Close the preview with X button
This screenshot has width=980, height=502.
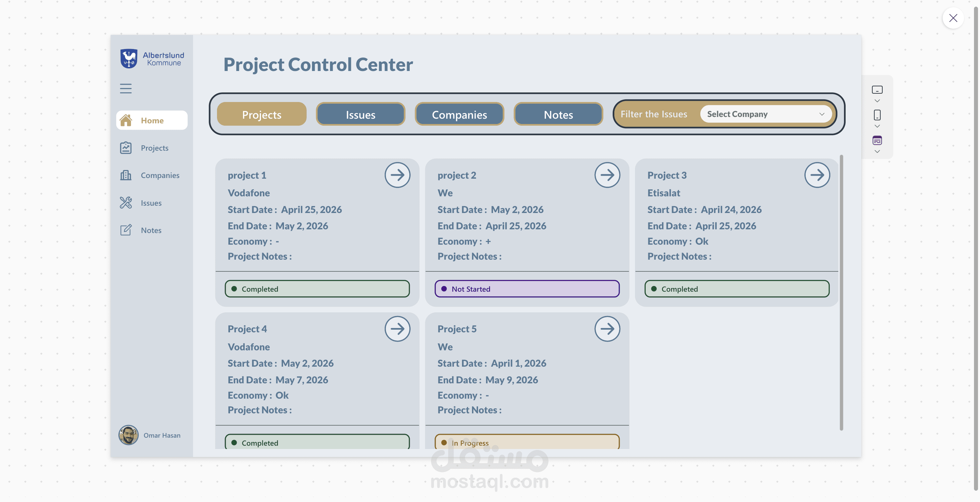tap(953, 18)
